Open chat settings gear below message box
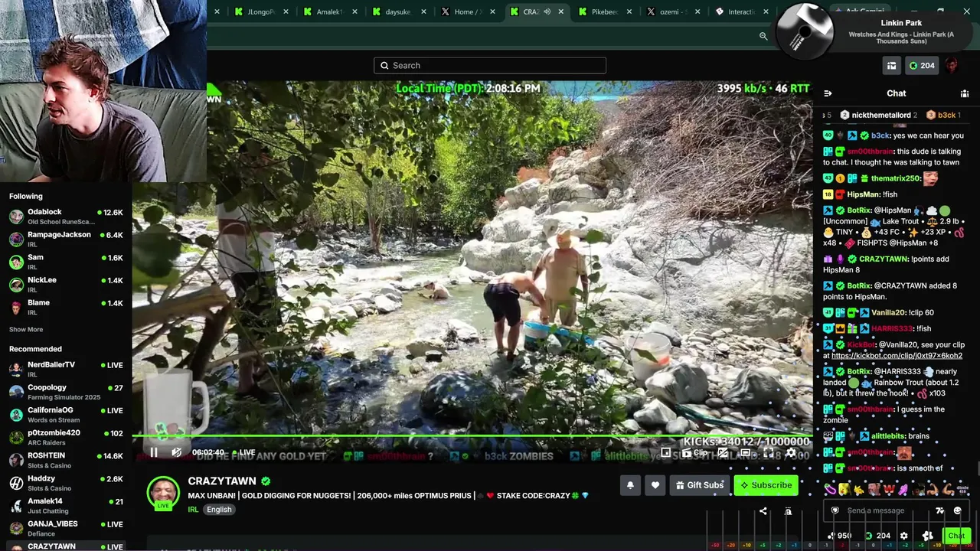 903,536
